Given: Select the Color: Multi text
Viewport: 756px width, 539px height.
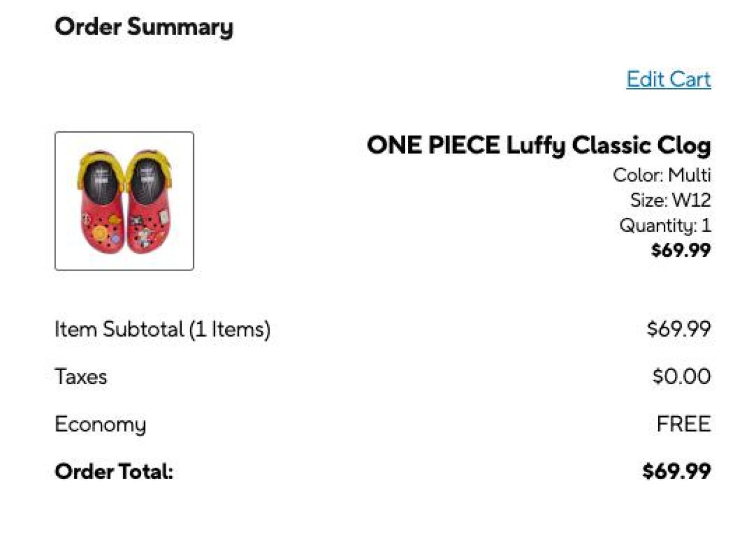Looking at the screenshot, I should [661, 175].
